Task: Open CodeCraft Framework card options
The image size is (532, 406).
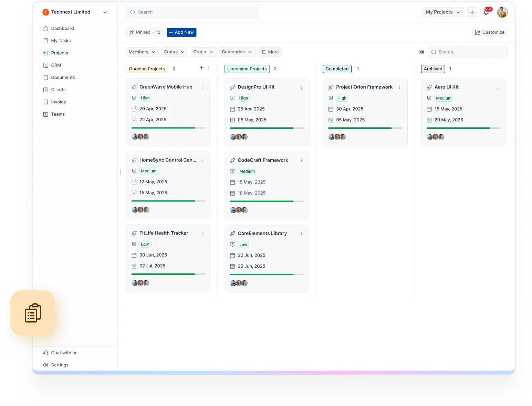Action: [x=301, y=160]
